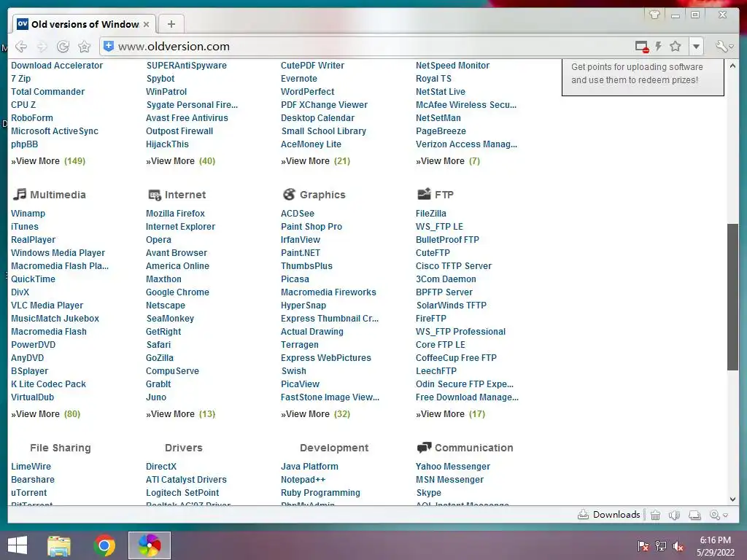Launch Google Chrome from taskbar
This screenshot has height=560, width=747.
click(x=104, y=545)
